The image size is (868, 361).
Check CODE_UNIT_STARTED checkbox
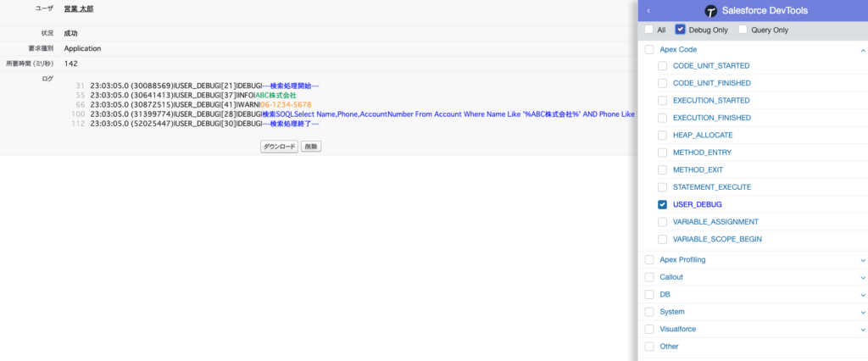pos(662,66)
